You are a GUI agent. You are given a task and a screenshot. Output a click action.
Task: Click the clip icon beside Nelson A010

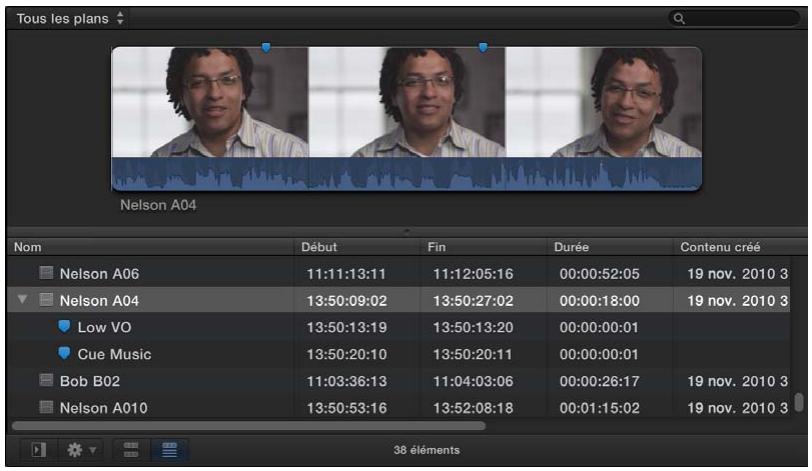(x=46, y=407)
